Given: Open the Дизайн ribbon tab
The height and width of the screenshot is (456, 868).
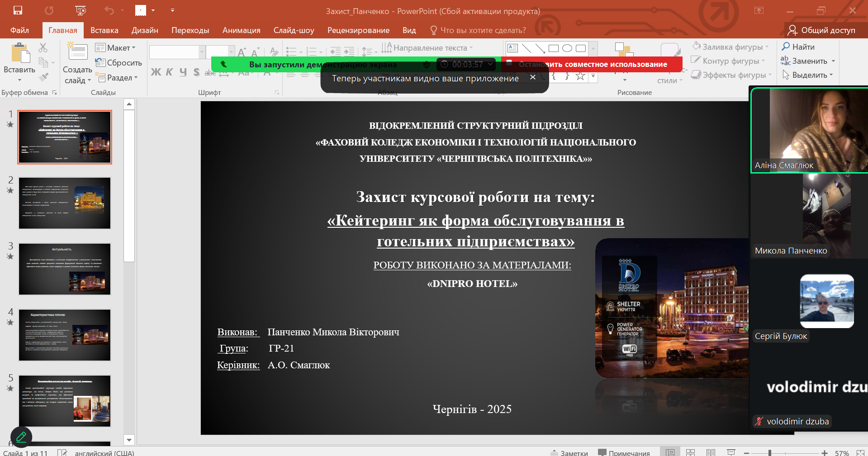Looking at the screenshot, I should coord(145,30).
